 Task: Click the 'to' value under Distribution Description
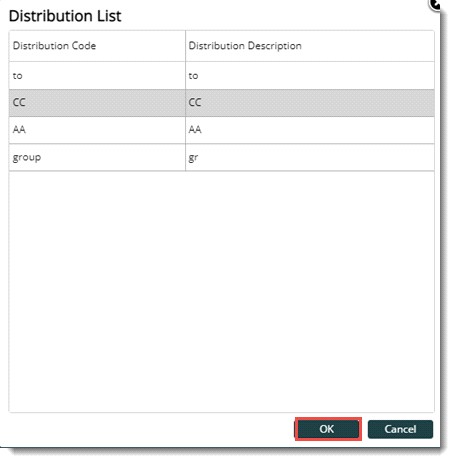(x=310, y=76)
